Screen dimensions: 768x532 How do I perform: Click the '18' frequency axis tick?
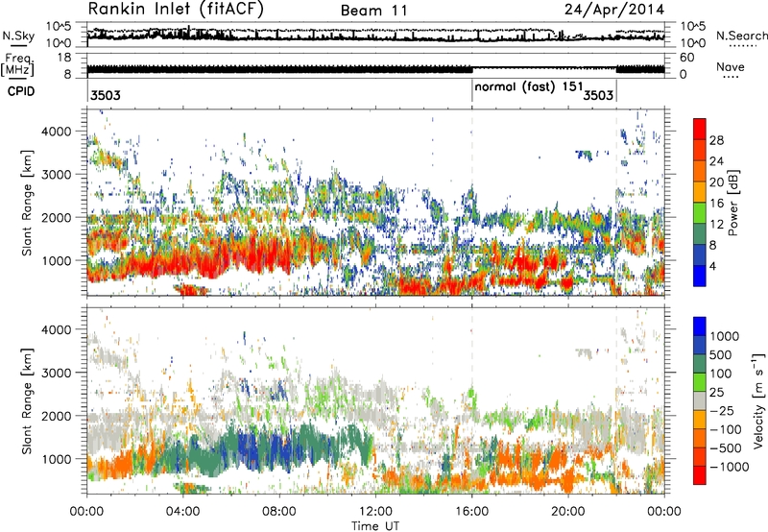click(64, 58)
